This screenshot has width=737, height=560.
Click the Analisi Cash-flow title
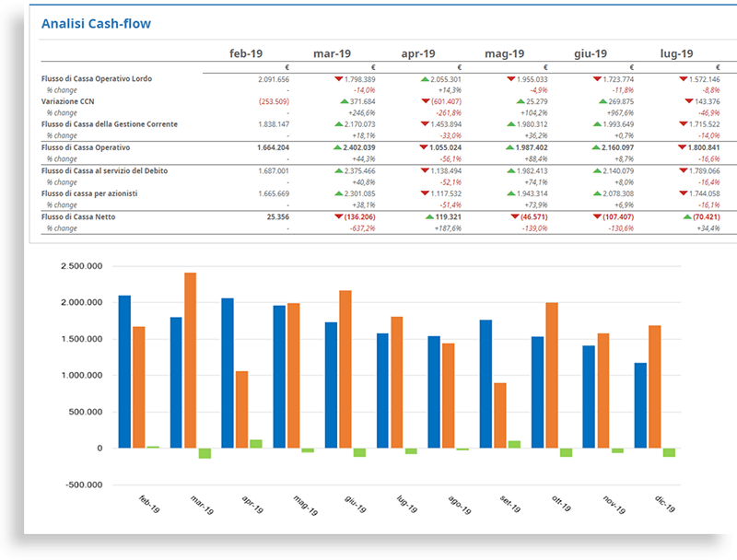pos(96,24)
